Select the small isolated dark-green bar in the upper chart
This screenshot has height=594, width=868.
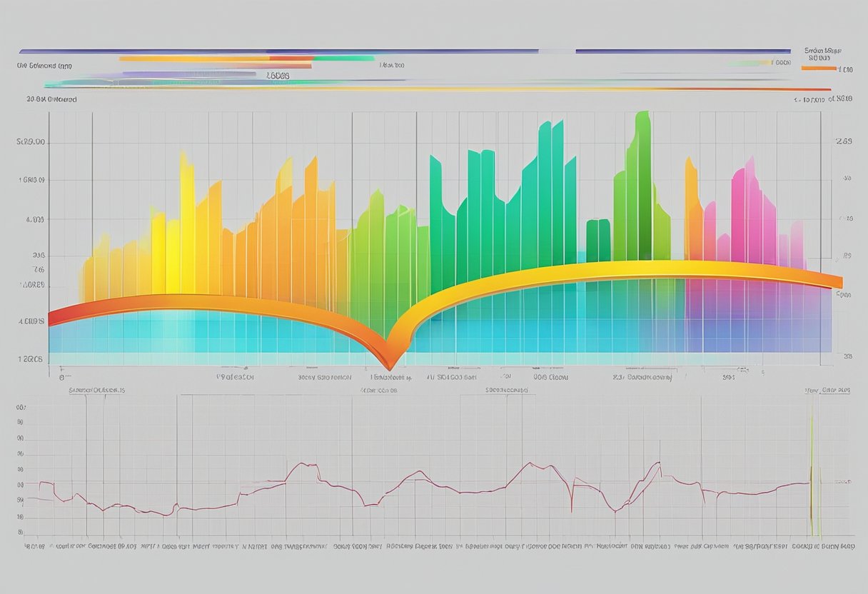coord(598,241)
